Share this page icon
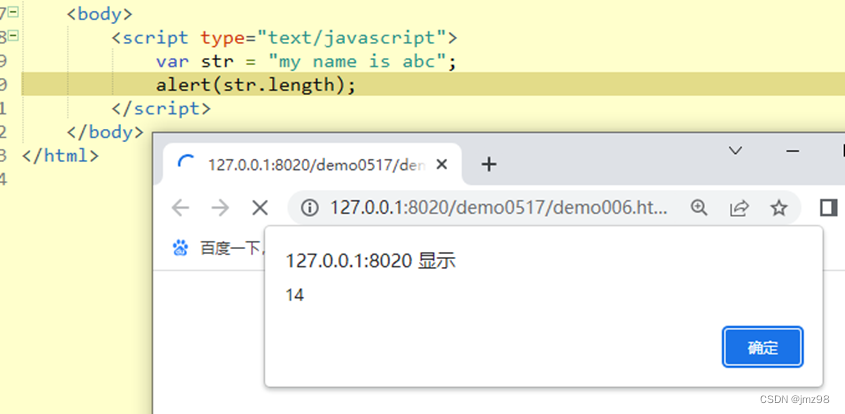 click(739, 208)
